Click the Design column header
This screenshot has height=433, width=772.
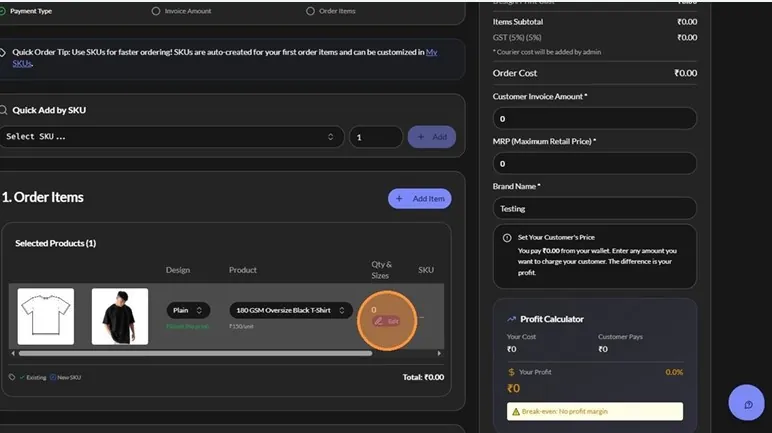(x=178, y=270)
